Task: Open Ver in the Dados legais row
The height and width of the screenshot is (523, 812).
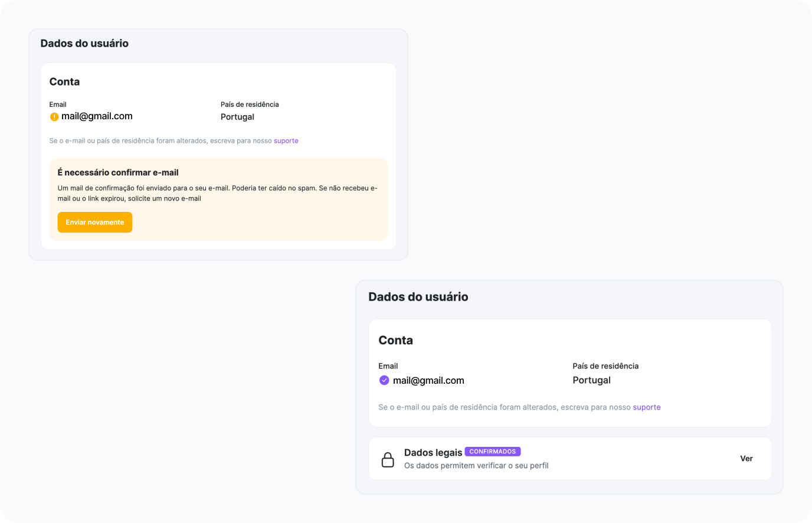Action: 746,459
